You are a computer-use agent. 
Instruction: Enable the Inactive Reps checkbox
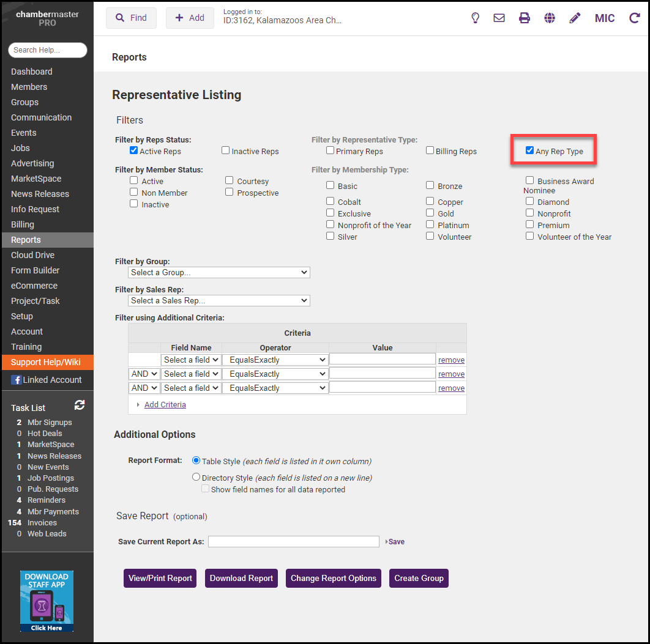point(226,150)
